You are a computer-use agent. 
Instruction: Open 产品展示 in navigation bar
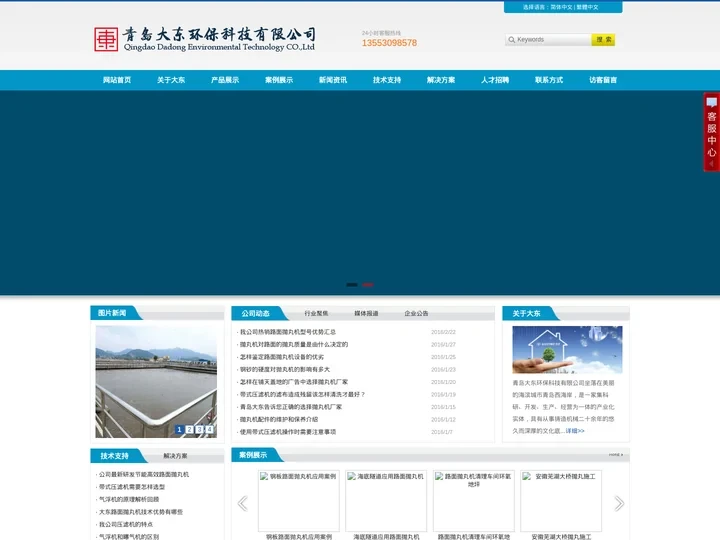(225, 80)
